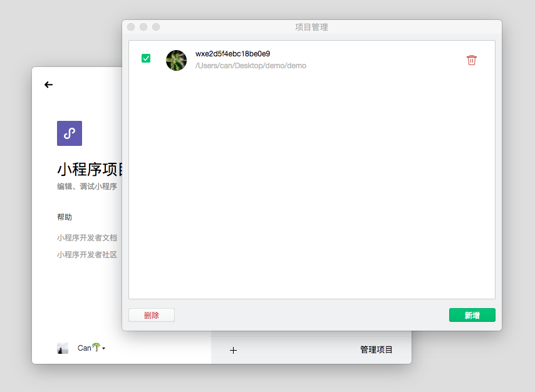The height and width of the screenshot is (392, 535).
Task: Open the 小程序开发者社区 link
Action: tap(87, 255)
